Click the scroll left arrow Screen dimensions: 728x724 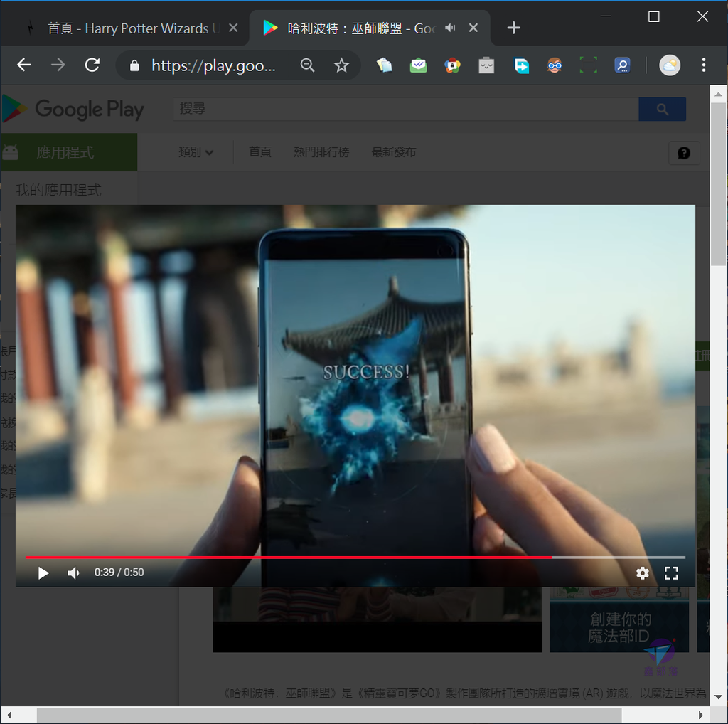pos(9,715)
